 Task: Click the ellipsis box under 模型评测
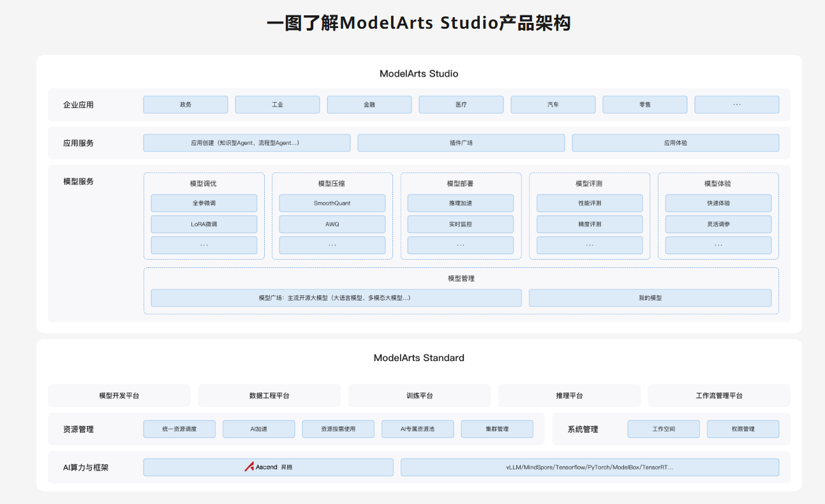pos(590,246)
